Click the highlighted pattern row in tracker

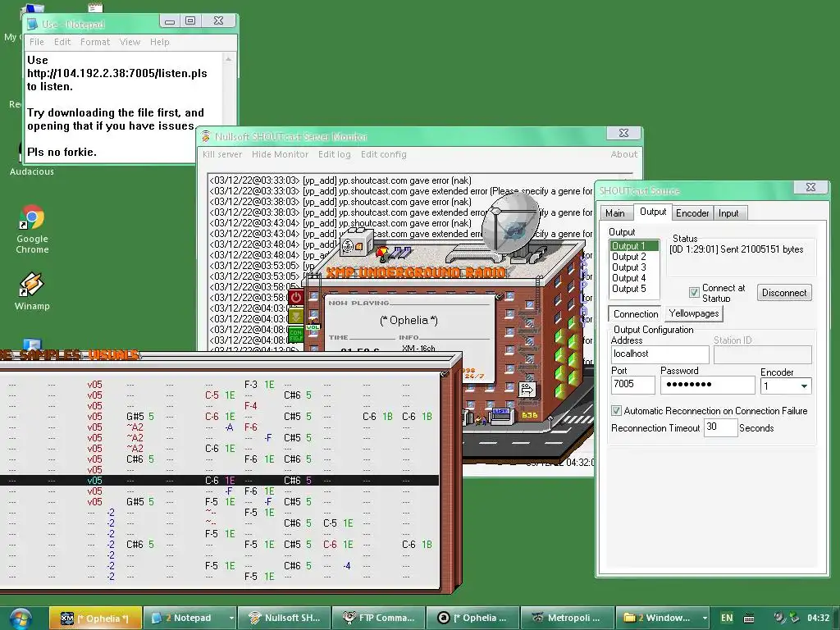click(x=219, y=481)
